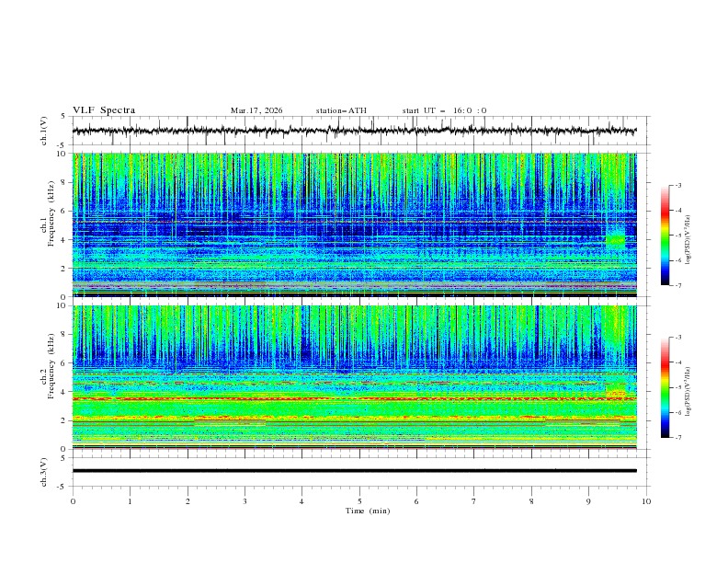Click the time axis tick label '9'

(588, 501)
